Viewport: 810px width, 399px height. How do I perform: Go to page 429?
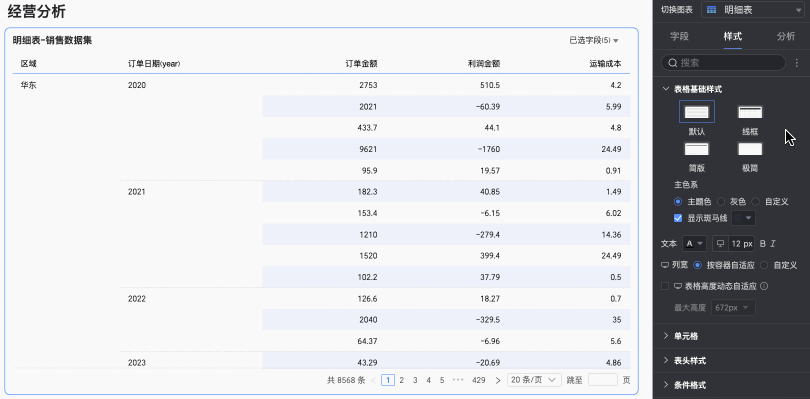pyautogui.click(x=478, y=380)
